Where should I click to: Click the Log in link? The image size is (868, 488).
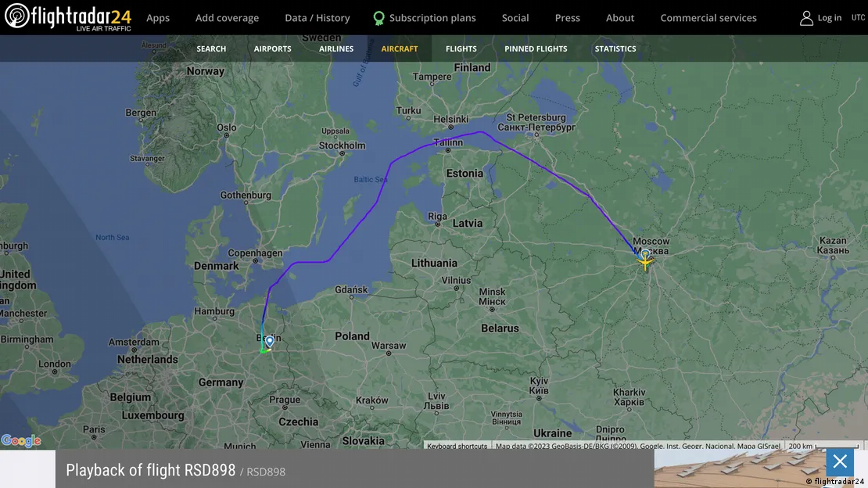pyautogui.click(x=829, y=18)
